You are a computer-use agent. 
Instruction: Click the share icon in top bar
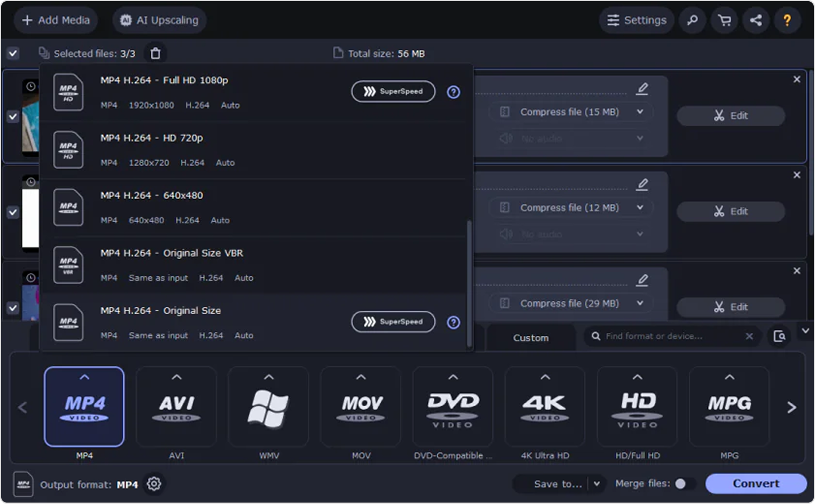pyautogui.click(x=756, y=20)
